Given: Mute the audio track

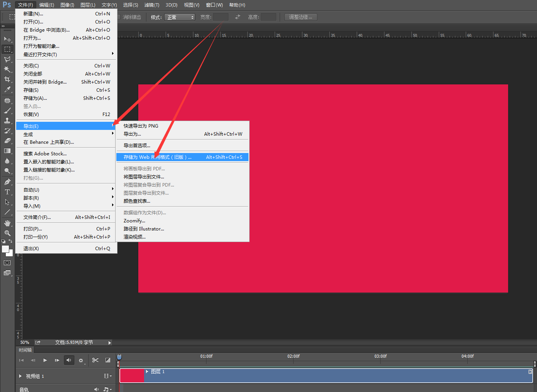Looking at the screenshot, I should pos(96,389).
